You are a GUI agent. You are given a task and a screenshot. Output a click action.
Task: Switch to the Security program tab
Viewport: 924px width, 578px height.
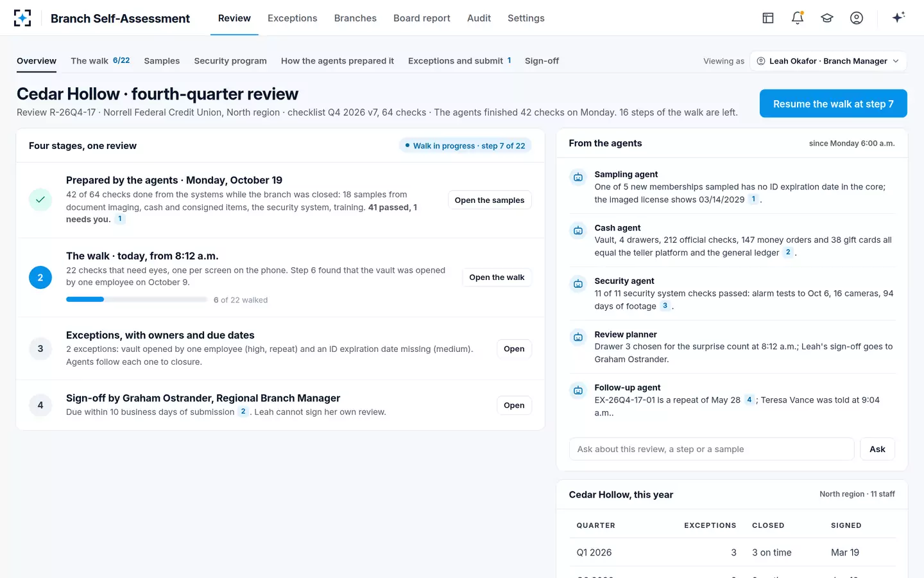pyautogui.click(x=230, y=61)
